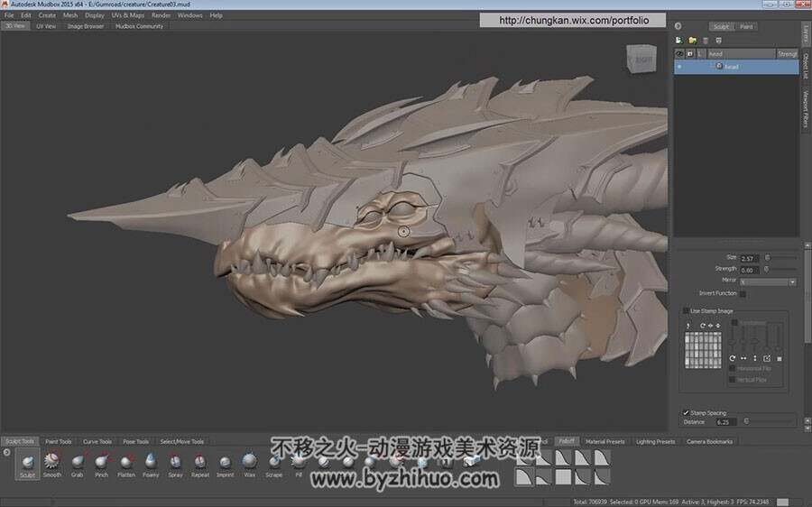Open the File menu
The image size is (812, 507).
click(x=9, y=15)
